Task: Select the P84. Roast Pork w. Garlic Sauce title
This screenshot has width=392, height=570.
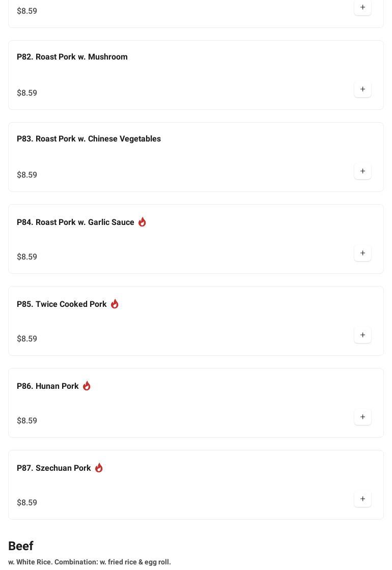Action: [75, 222]
